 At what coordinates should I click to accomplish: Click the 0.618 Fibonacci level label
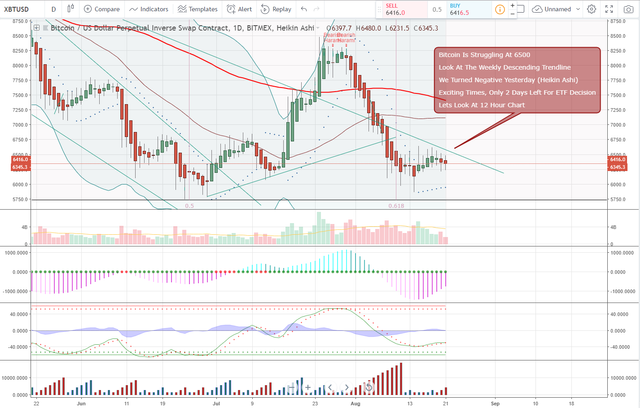pyautogui.click(x=396, y=206)
